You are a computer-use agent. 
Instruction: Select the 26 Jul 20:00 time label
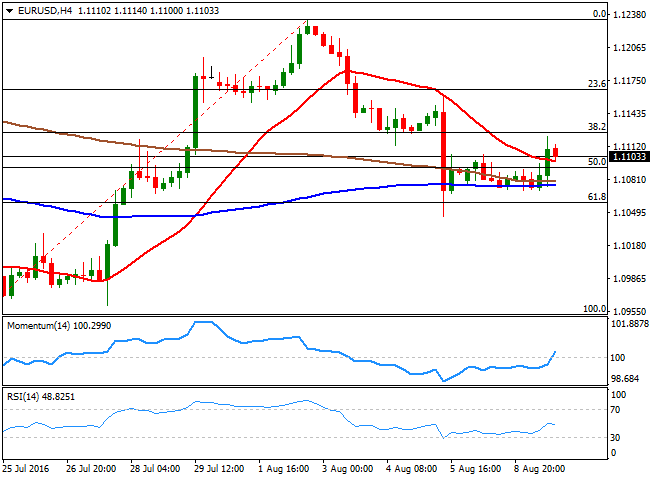pos(91,469)
